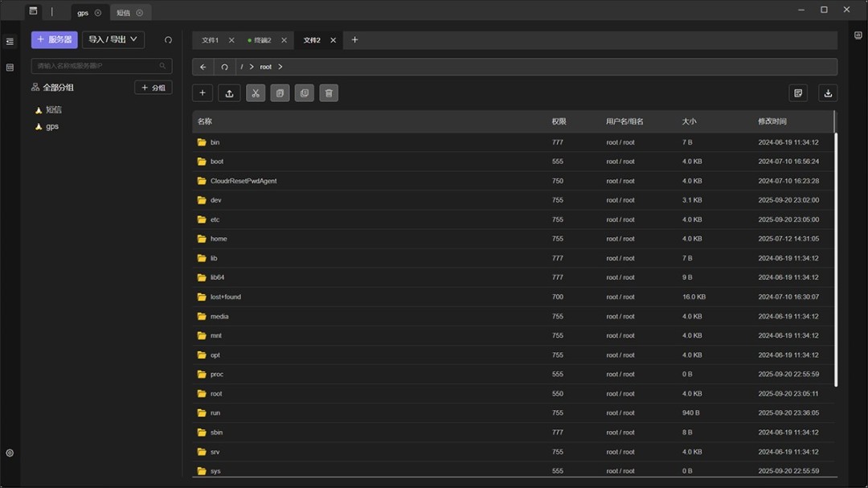
Task: Click the 分组 add group button
Action: point(153,88)
